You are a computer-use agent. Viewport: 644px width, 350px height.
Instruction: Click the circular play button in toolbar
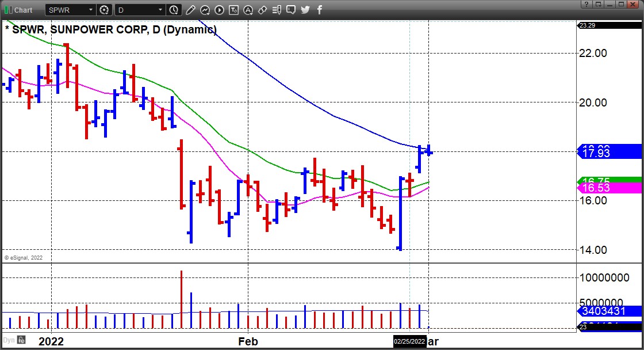pos(219,10)
